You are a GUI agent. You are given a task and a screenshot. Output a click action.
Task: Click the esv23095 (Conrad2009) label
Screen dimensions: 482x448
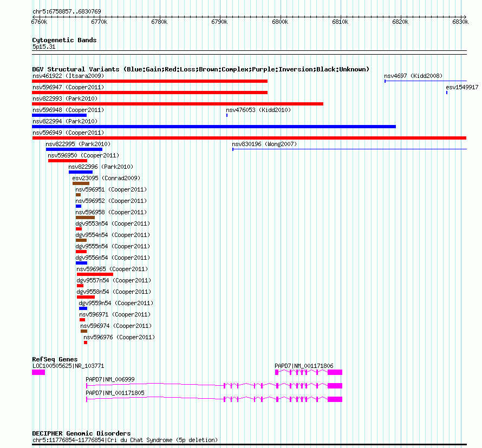click(x=106, y=178)
